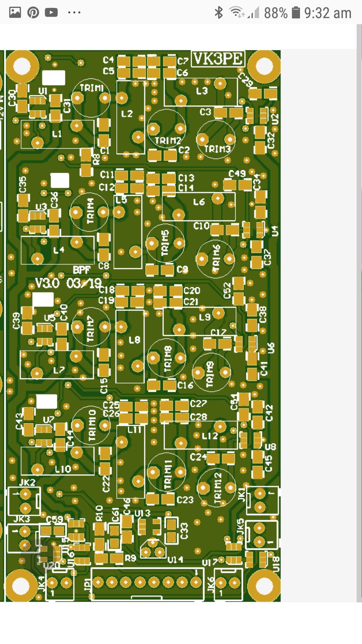Screen dimensions: 362x644
Task: Click the L3 inductor footprint
Action: pos(200,92)
